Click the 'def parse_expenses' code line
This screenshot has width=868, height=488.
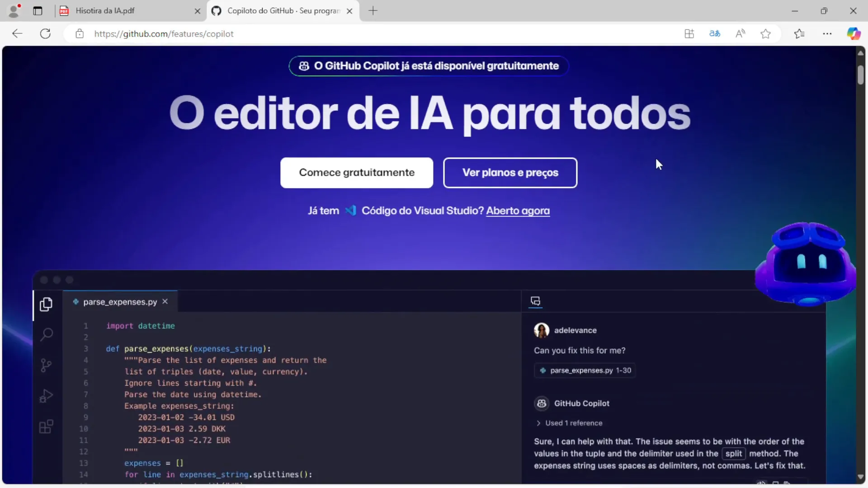[189, 349]
